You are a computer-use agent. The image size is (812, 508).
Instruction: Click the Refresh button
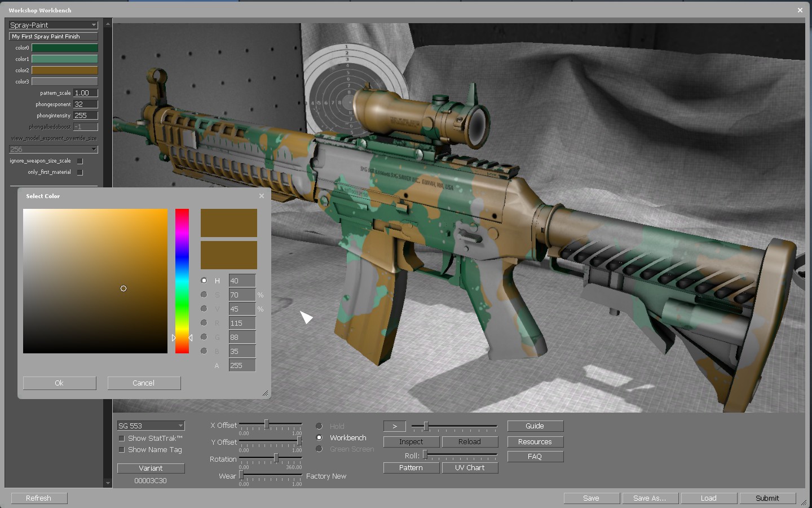pos(38,498)
